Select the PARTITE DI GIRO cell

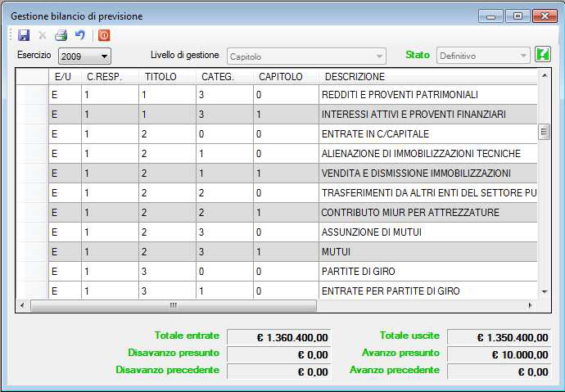428,272
